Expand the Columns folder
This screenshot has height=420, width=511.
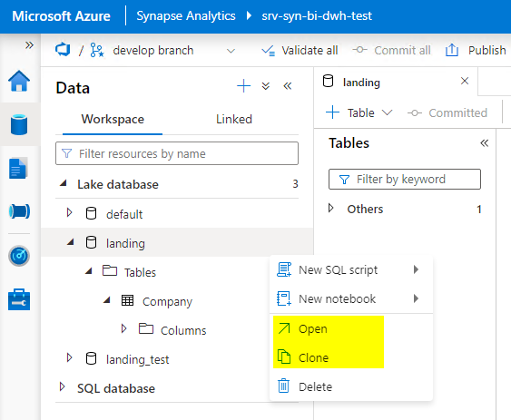(123, 328)
